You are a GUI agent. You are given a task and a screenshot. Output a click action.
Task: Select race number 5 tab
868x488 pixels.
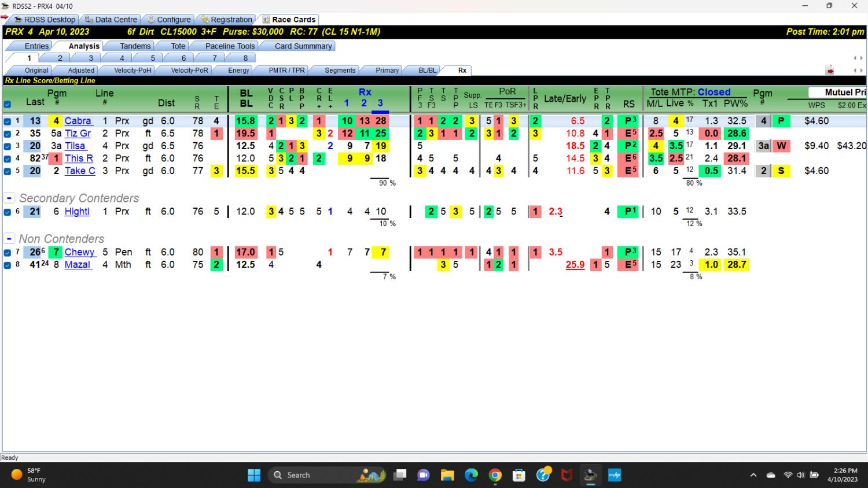153,58
